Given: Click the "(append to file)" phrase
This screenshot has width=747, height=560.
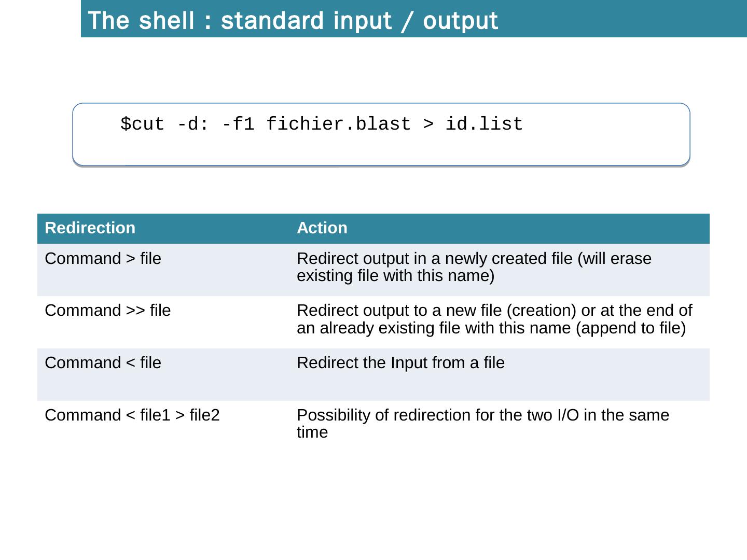Looking at the screenshot, I should tap(631, 328).
